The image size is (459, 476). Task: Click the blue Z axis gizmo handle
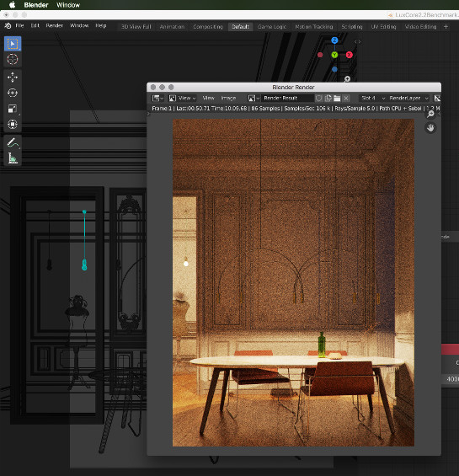pyautogui.click(x=334, y=40)
